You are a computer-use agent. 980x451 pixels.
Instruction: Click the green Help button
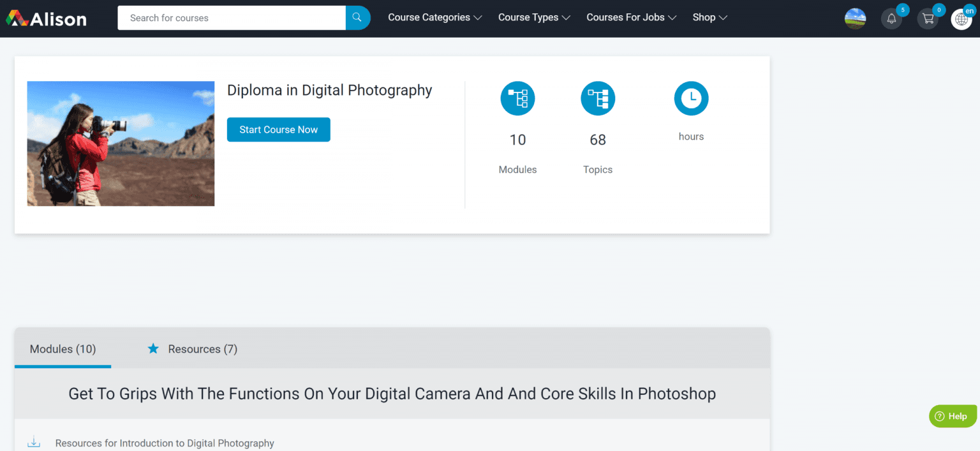[952, 416]
